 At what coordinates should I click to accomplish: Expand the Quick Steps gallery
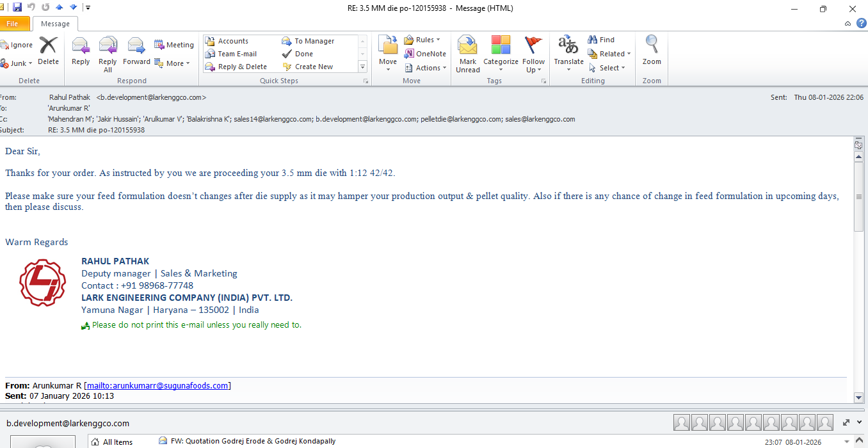[x=362, y=67]
